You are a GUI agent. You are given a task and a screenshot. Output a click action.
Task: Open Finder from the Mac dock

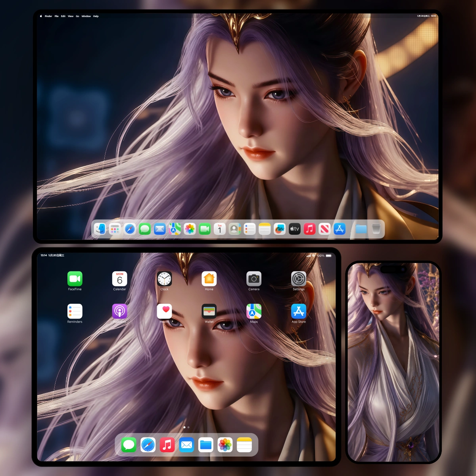[x=100, y=229]
